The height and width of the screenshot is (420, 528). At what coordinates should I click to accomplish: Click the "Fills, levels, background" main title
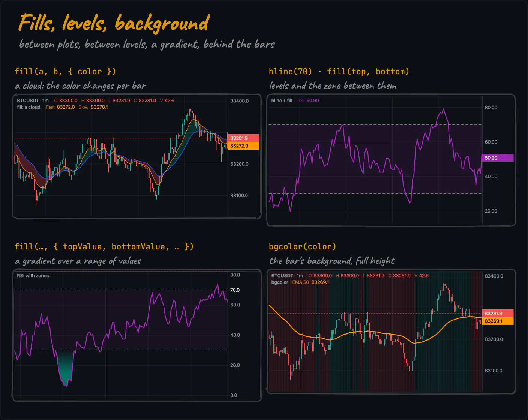pos(114,23)
